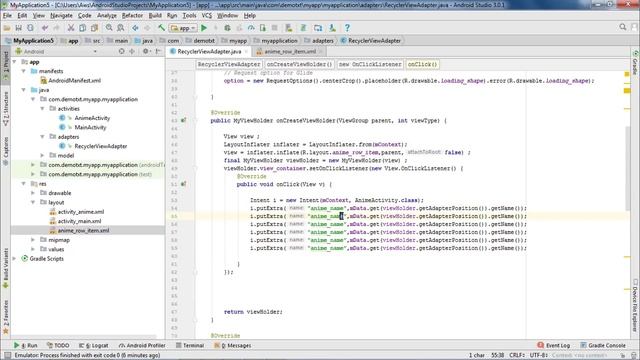640x360 pixels.
Task: Click the project panel settings gear icon
Action: coord(146,51)
